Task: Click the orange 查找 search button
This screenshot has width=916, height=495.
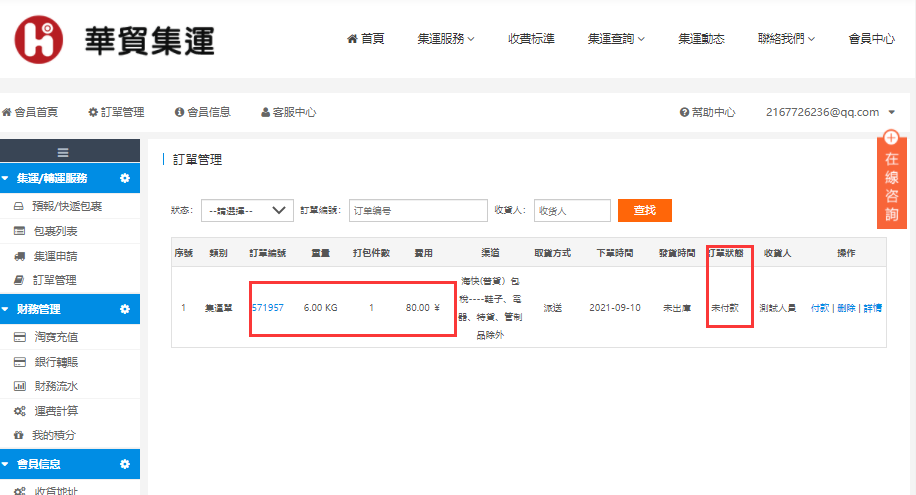Action: [644, 210]
